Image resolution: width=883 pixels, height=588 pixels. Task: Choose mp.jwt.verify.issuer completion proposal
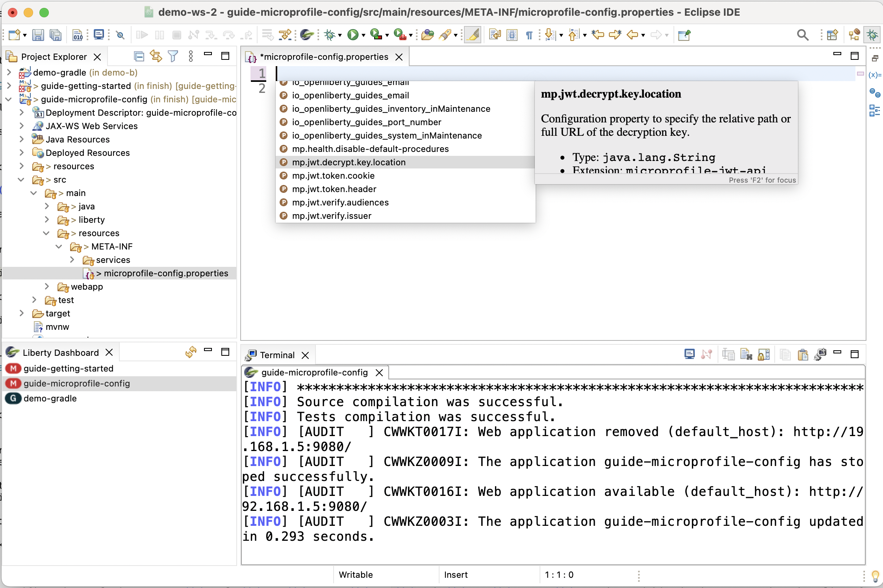[405, 216]
